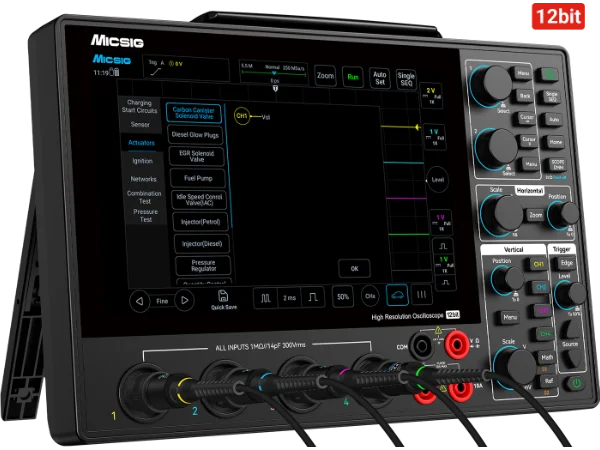600x450 pixels.
Task: Tap the three vertical bars icon
Action: pyautogui.click(x=421, y=294)
